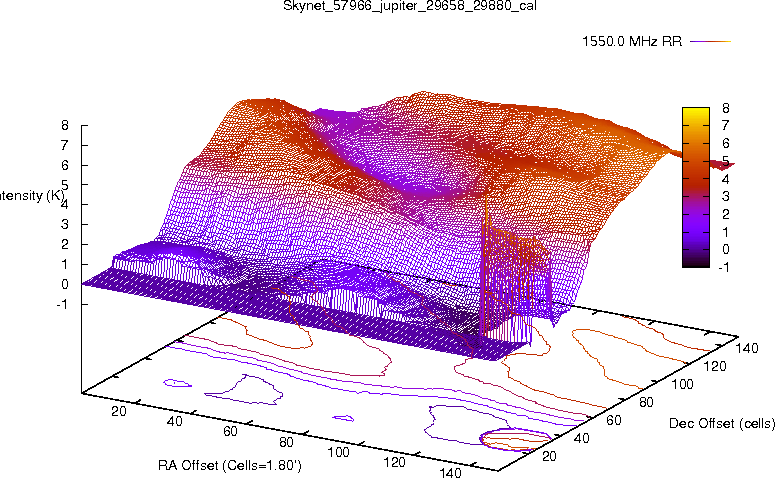Click the Intensity (K) axis label
The width and height of the screenshot is (775, 478).
coord(32,195)
